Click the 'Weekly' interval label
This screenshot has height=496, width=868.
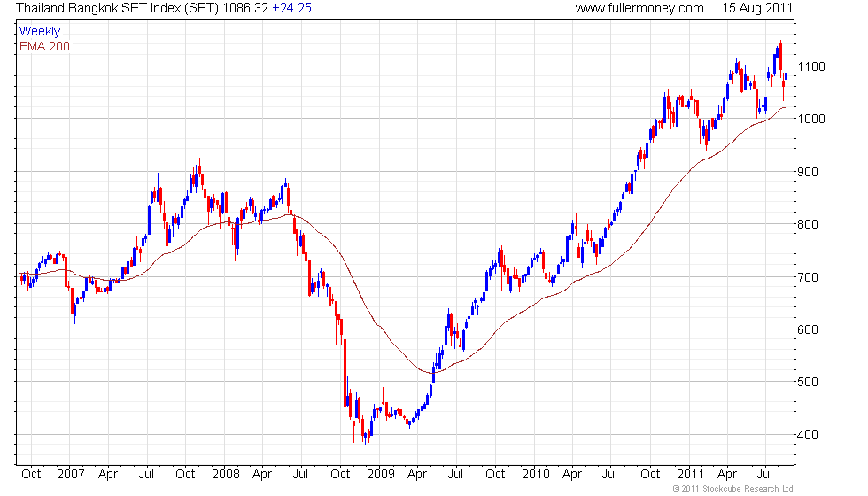(x=39, y=32)
